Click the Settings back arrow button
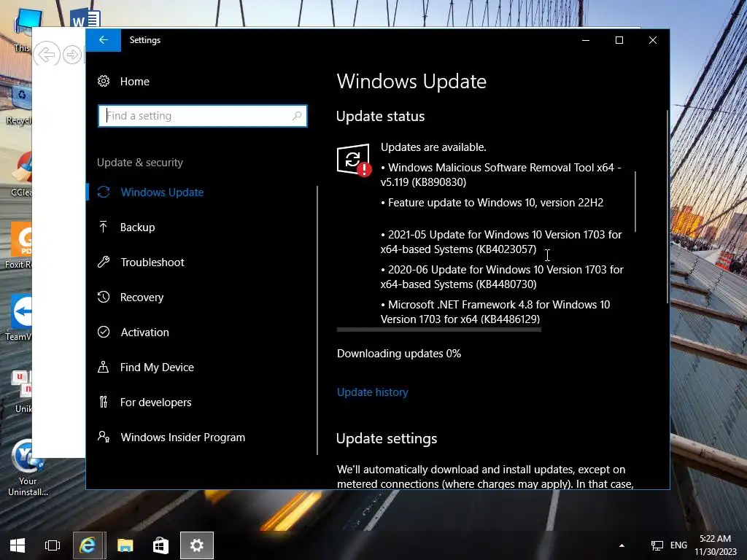 point(104,40)
